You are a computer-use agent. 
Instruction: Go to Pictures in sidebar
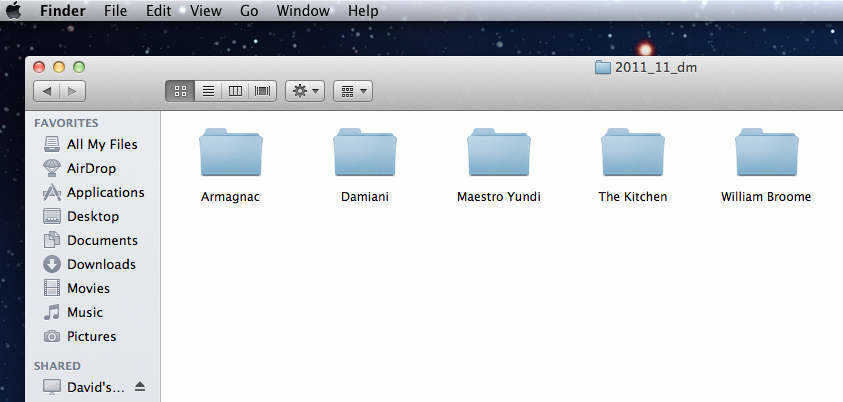pyautogui.click(x=92, y=336)
